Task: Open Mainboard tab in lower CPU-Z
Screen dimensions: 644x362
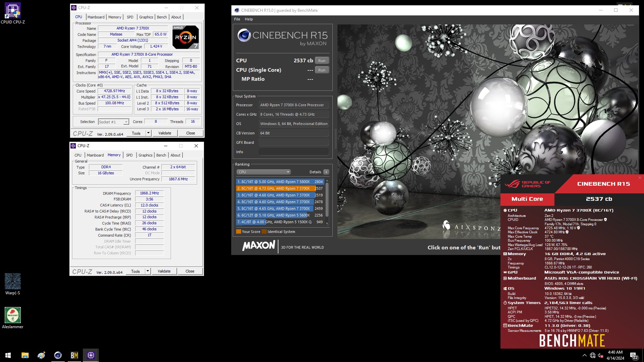Action: pos(95,155)
